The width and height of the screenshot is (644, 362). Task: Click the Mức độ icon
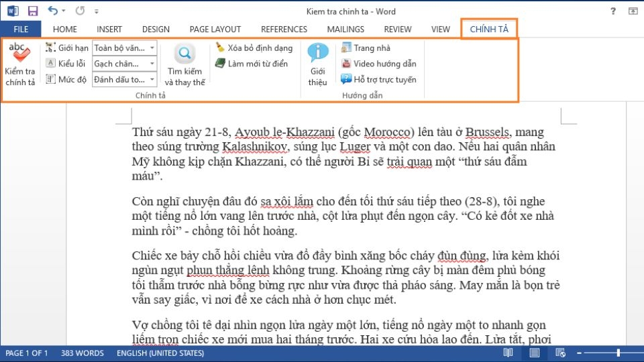[x=50, y=79]
